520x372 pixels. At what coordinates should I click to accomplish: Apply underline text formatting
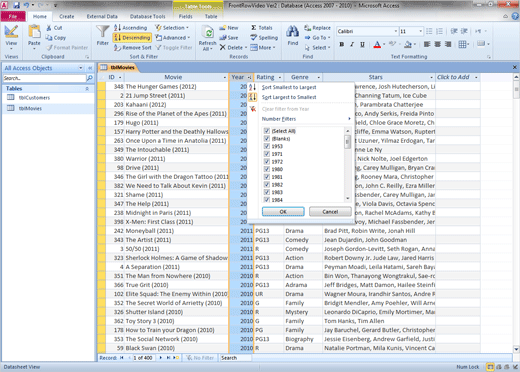click(362, 44)
